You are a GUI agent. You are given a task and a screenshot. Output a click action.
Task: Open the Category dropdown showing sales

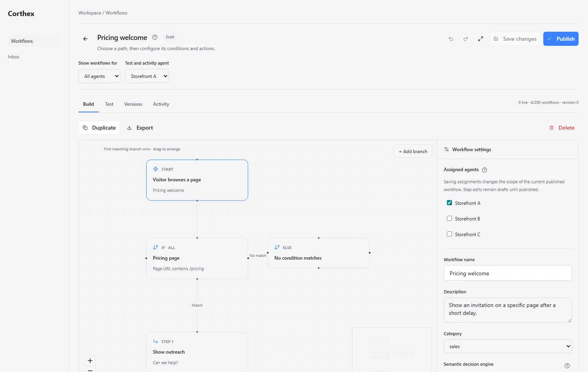[508, 347]
